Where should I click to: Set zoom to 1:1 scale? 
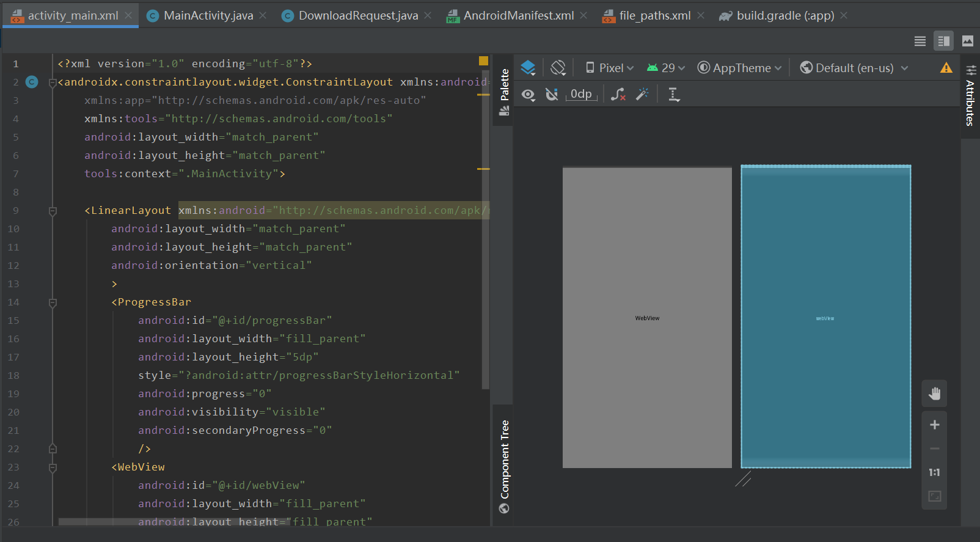click(x=935, y=472)
